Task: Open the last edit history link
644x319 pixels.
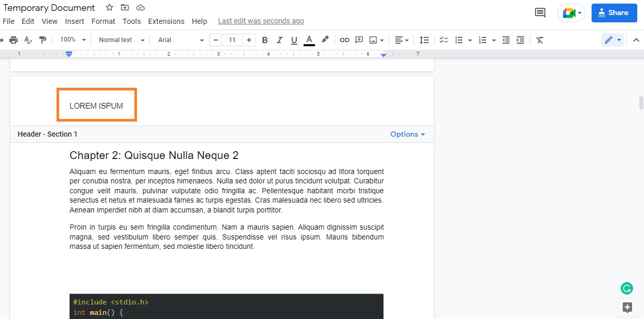Action: pos(261,21)
